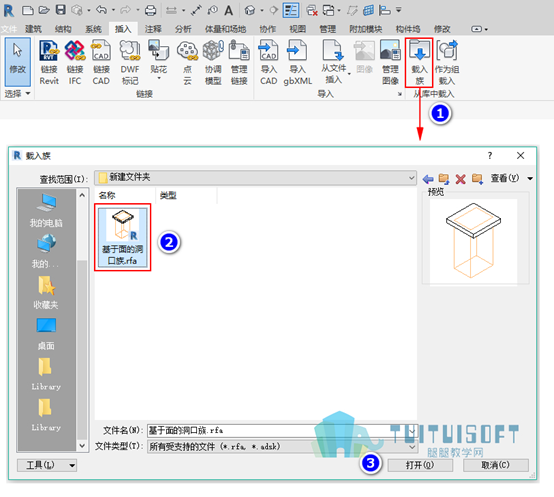
Task: Click the Name (名称) column header
Action: point(125,195)
